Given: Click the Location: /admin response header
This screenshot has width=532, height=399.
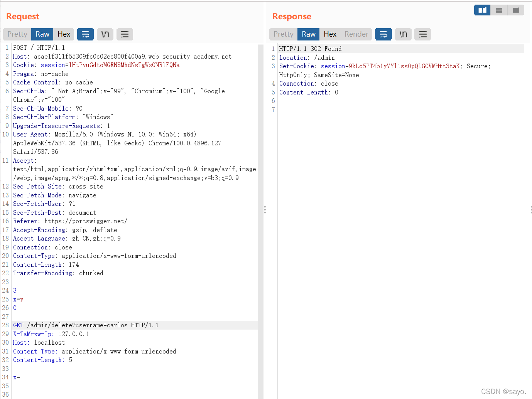Looking at the screenshot, I should pos(307,58).
